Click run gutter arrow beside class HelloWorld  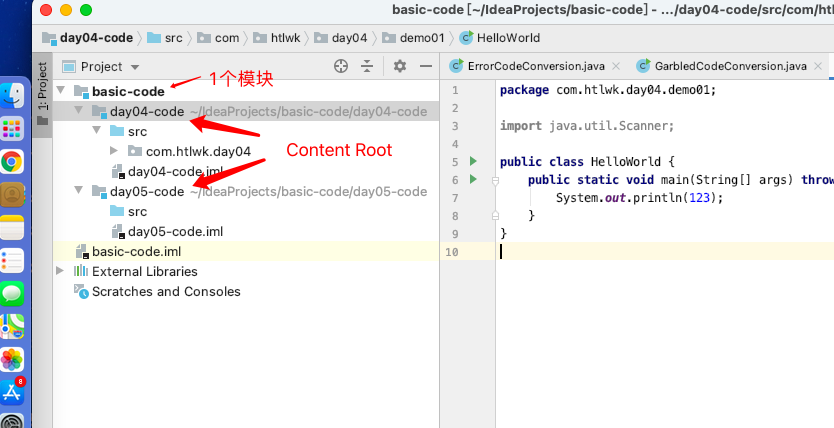coord(473,161)
